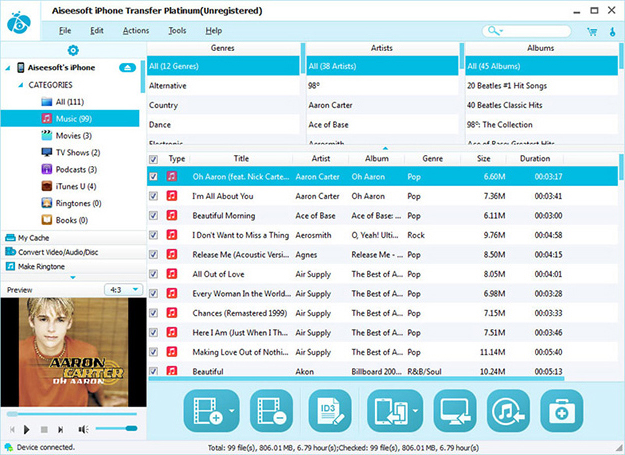Image resolution: width=625 pixels, height=455 pixels.
Task: Open the ID3 tag editor
Action: click(331, 411)
